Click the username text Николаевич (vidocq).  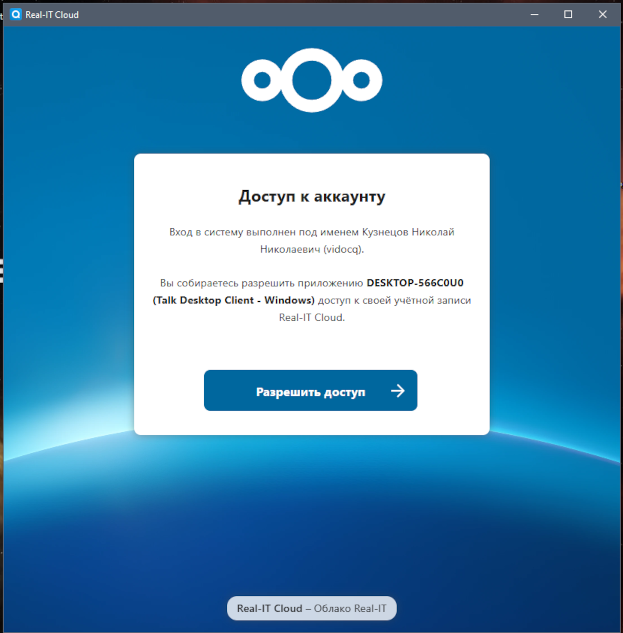coord(312,249)
